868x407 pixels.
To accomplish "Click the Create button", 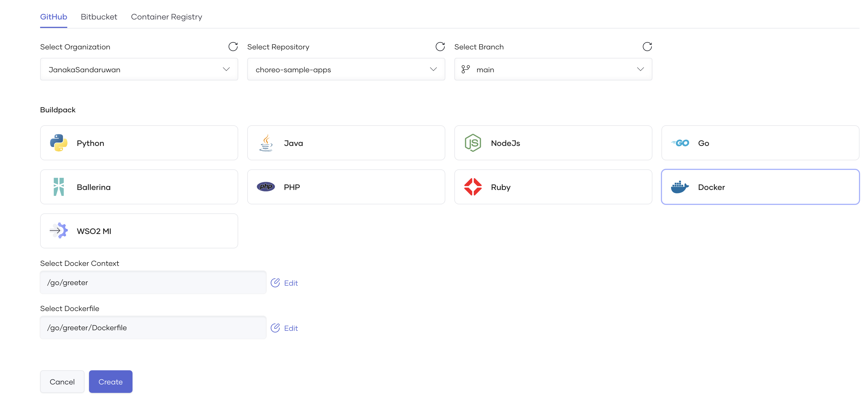I will 110,382.
